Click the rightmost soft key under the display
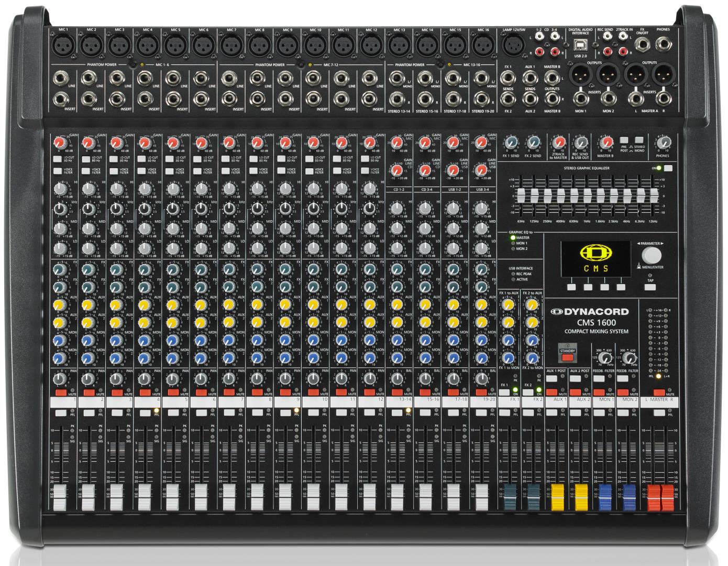 (x=621, y=287)
